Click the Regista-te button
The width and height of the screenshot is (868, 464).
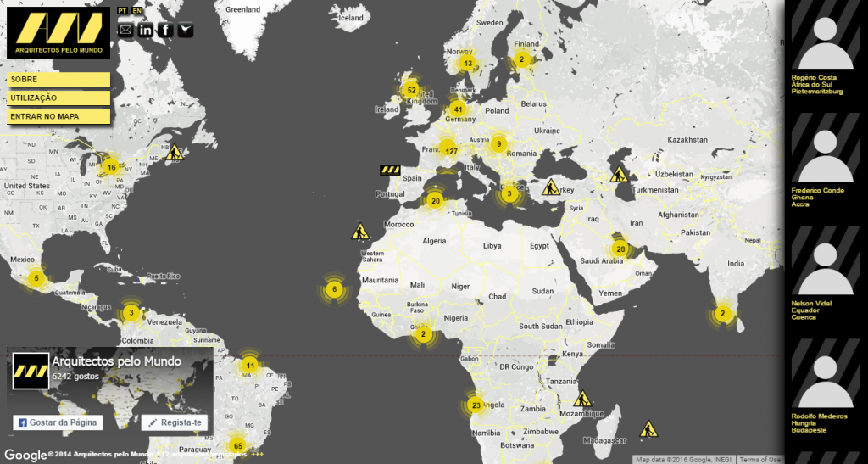coord(174,422)
